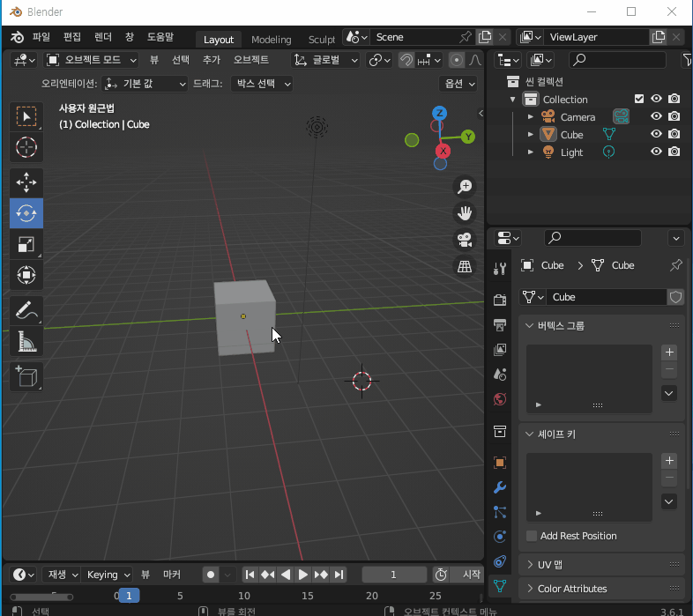The image size is (693, 616).
Task: Select the Move tool
Action: (x=26, y=182)
